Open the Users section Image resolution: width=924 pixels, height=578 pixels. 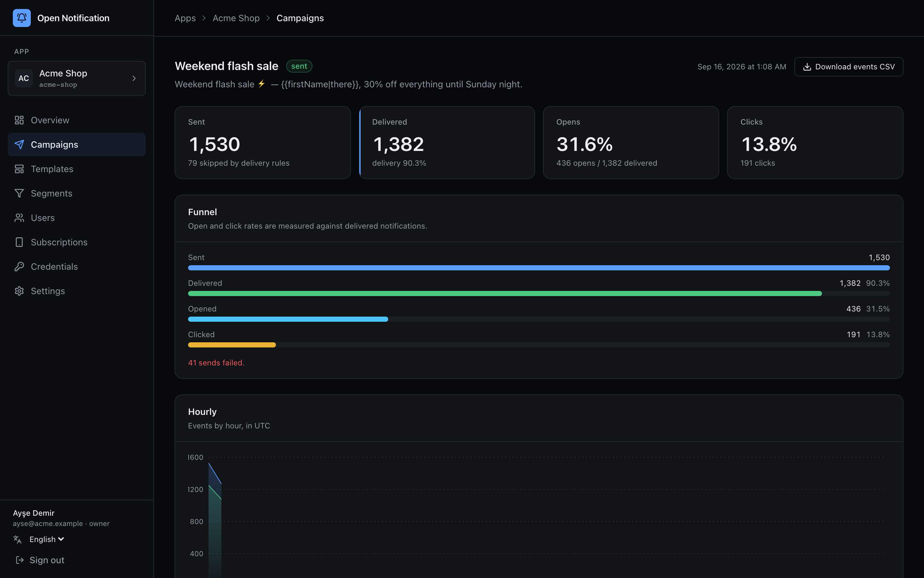(77, 218)
